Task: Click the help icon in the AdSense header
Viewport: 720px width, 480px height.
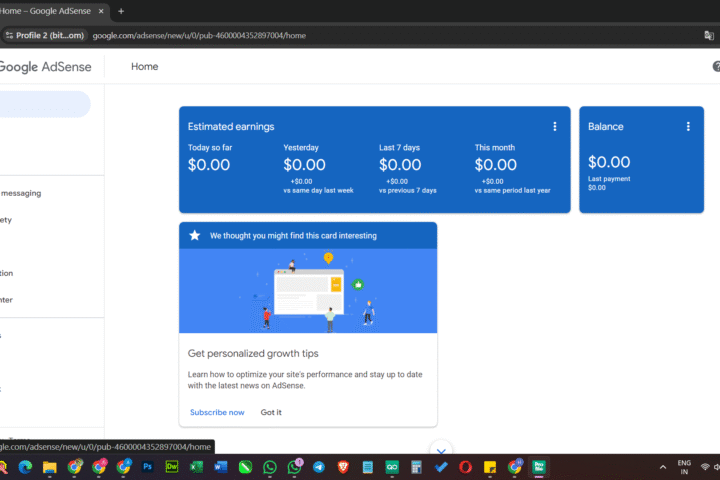Action: click(716, 67)
